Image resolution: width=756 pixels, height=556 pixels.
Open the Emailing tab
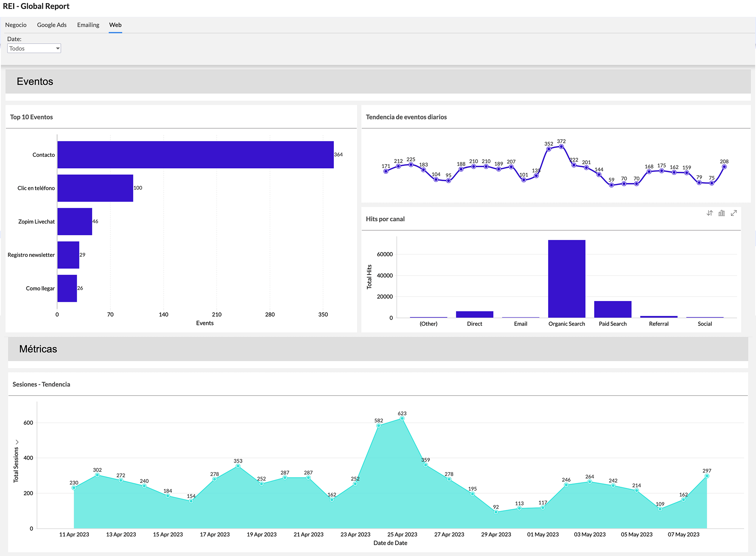point(88,25)
